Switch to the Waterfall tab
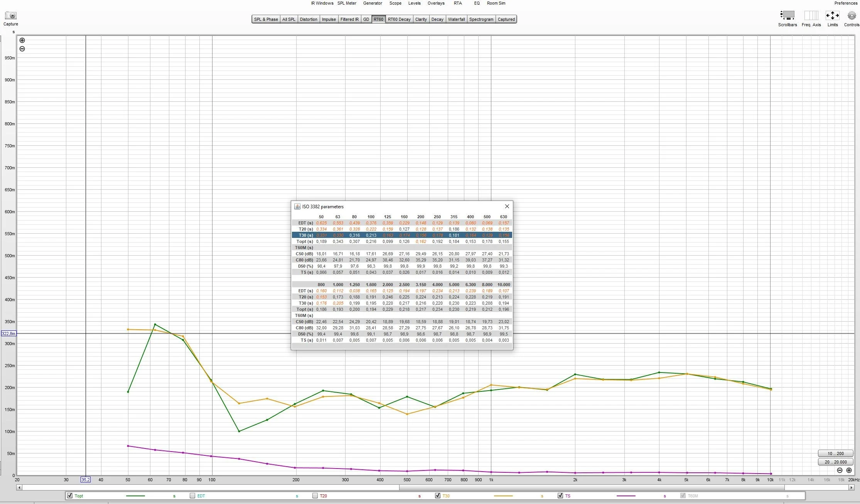Viewport: 860px width, 504px height. coord(456,19)
